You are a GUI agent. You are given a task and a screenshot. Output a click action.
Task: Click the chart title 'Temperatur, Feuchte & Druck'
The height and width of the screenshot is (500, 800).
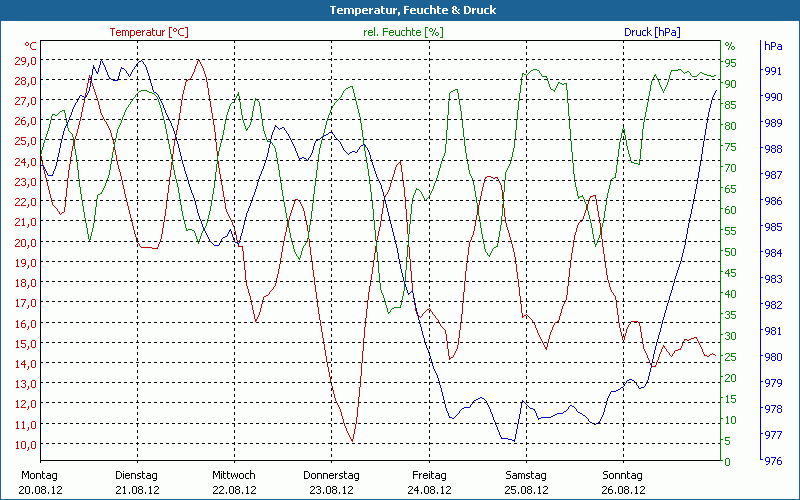pyautogui.click(x=413, y=10)
